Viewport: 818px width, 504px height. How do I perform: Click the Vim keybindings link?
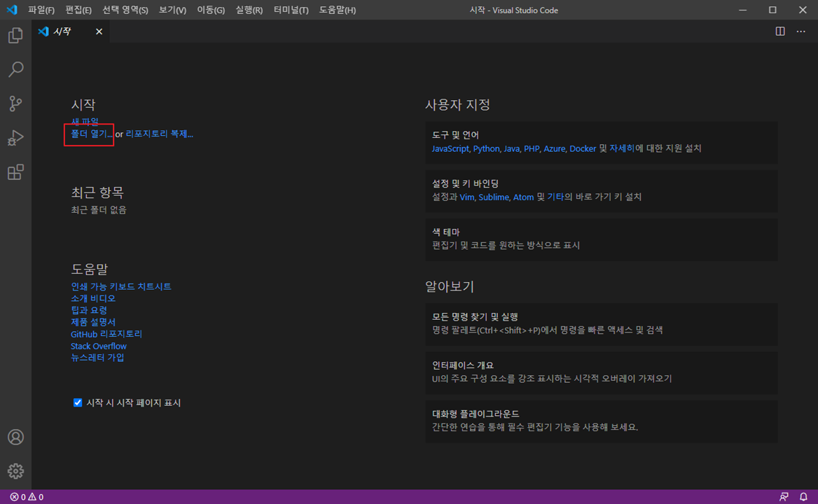467,197
